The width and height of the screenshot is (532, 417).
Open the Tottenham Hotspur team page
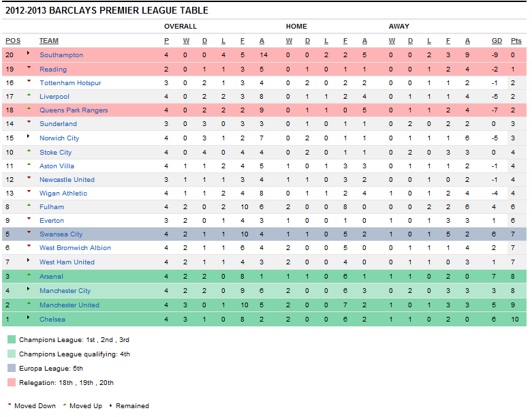[x=70, y=83]
